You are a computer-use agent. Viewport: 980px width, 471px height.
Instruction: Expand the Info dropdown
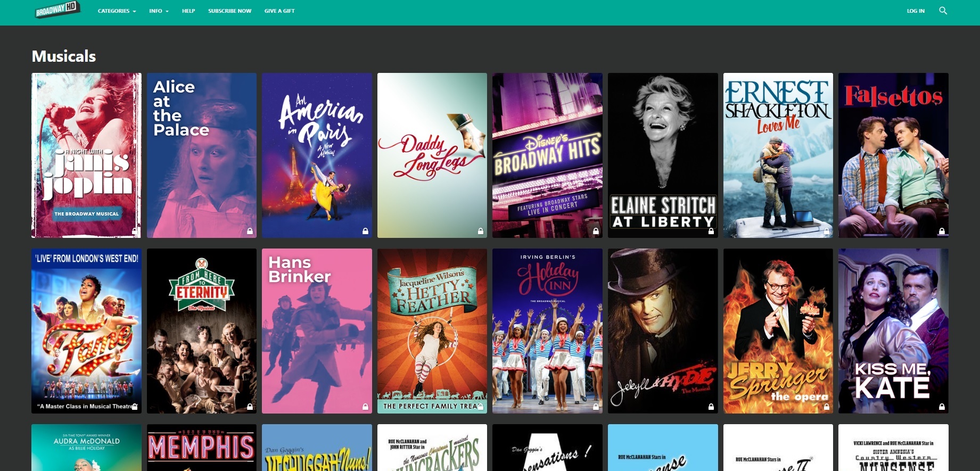159,11
